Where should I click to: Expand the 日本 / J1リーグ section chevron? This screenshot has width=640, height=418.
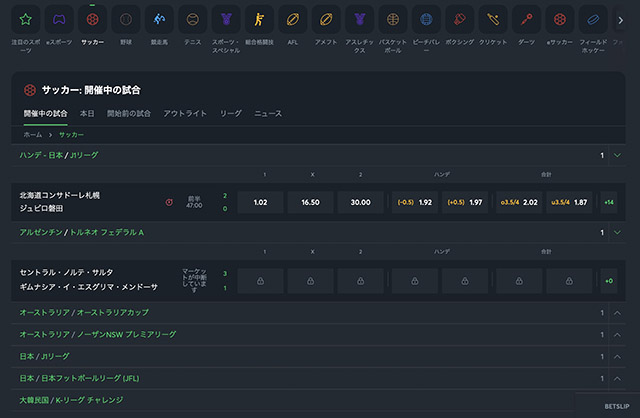tap(617, 356)
